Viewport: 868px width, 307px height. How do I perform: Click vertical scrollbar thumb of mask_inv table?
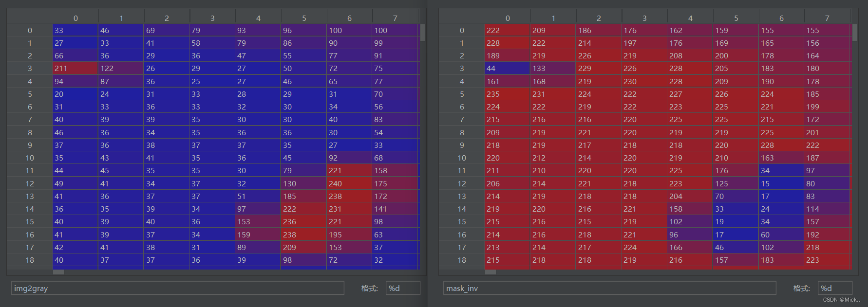pyautogui.click(x=855, y=33)
